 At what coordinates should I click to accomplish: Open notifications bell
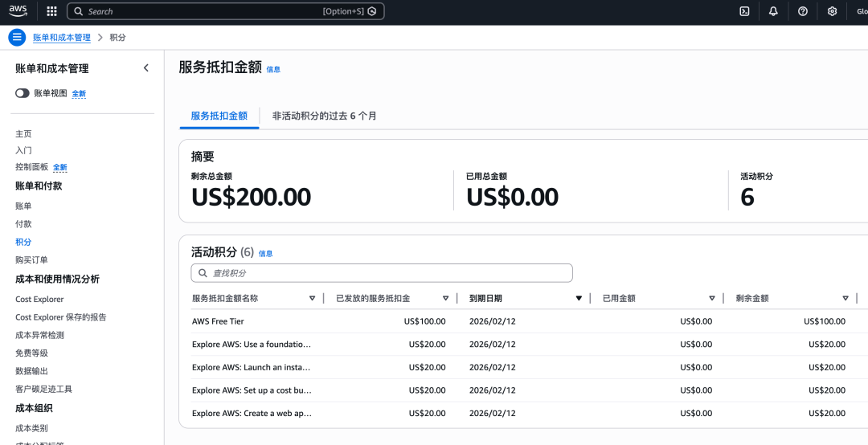click(773, 11)
